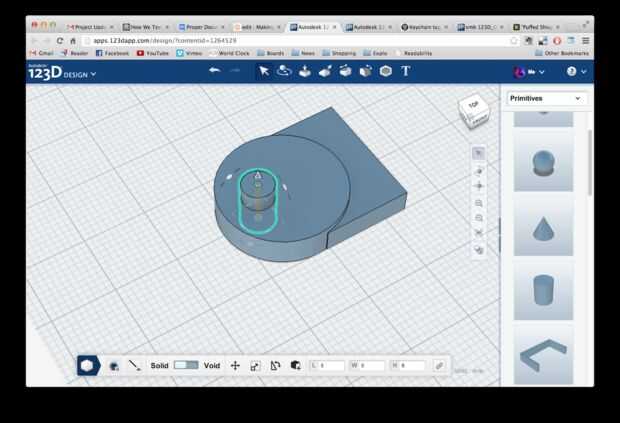The image size is (620, 423).
Task: Switch to the Keychain browser tab
Action: point(423,27)
